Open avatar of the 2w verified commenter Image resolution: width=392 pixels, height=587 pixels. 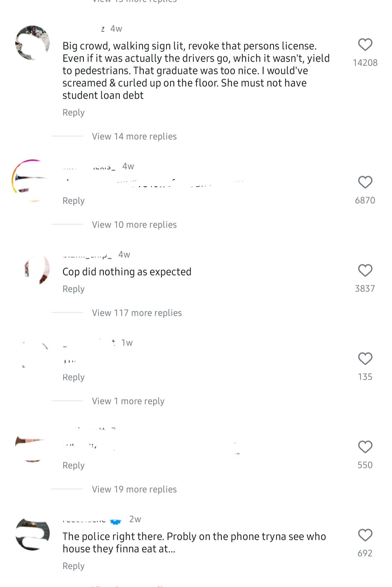tap(33, 534)
